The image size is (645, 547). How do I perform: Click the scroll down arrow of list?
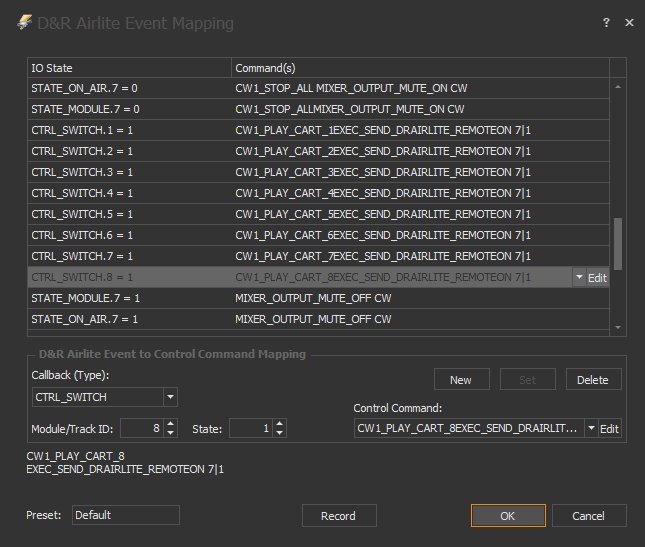617,327
